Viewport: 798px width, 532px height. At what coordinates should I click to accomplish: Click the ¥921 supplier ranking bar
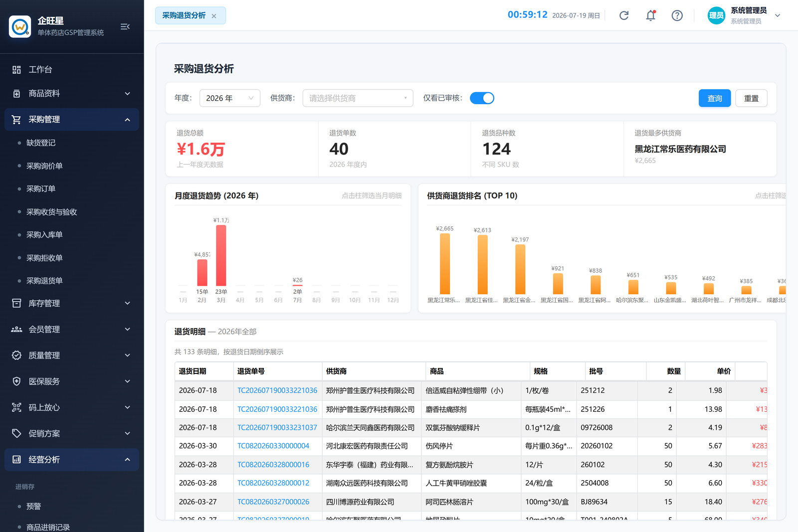coord(558,284)
